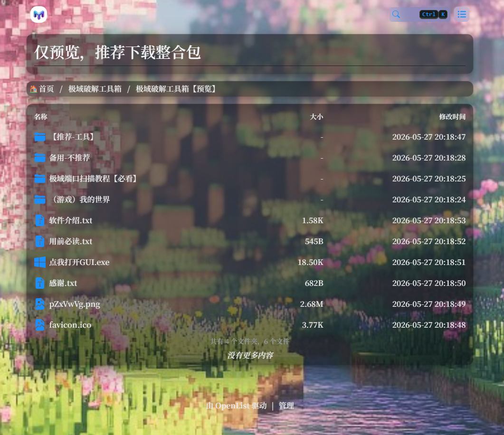
Task: Open 极域端口扫描教程【必看】 folder name
Action: (x=94, y=179)
